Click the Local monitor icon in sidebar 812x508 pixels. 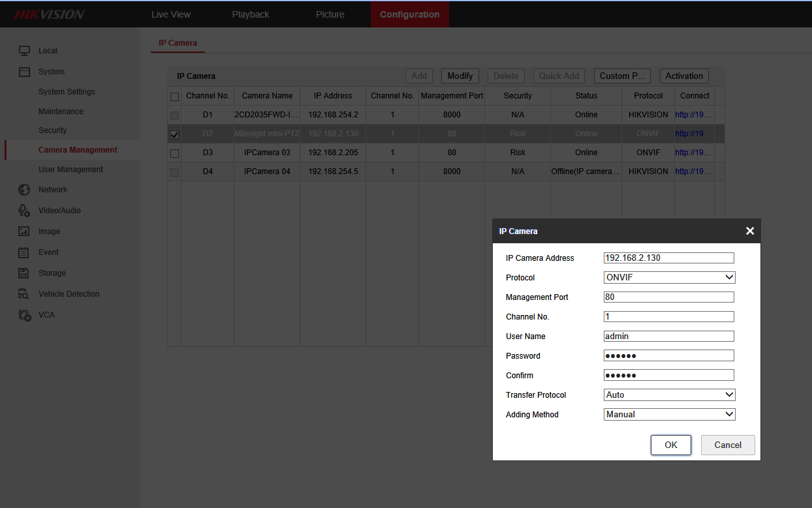point(24,51)
